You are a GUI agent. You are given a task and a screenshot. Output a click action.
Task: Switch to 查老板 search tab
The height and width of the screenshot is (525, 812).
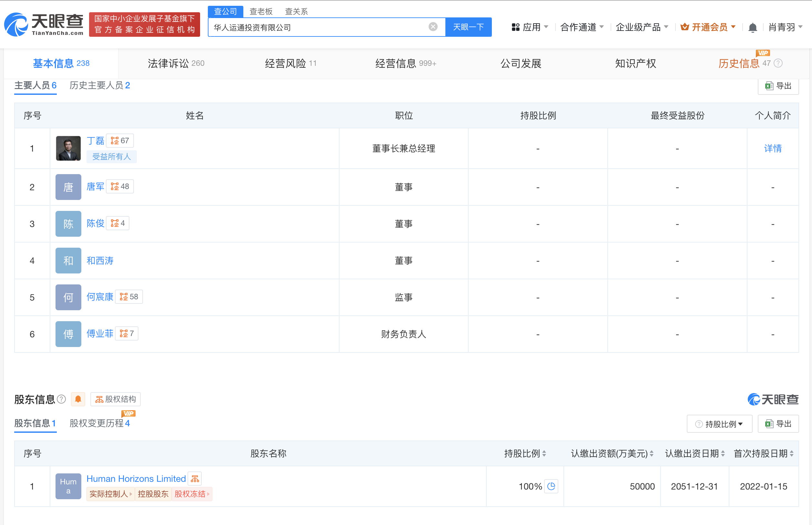tap(261, 12)
